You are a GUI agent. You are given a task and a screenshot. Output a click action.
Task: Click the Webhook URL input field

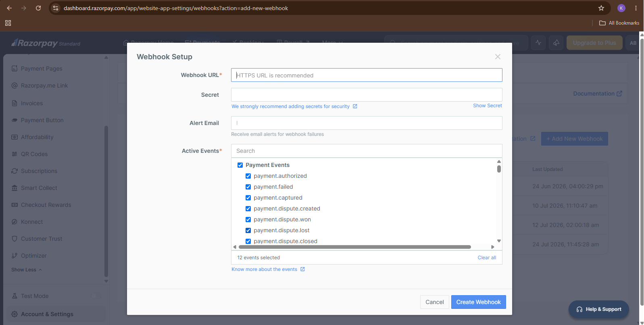pyautogui.click(x=367, y=75)
